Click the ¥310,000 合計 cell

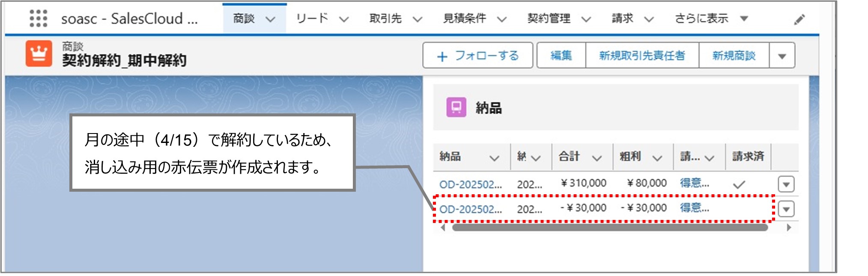click(584, 183)
